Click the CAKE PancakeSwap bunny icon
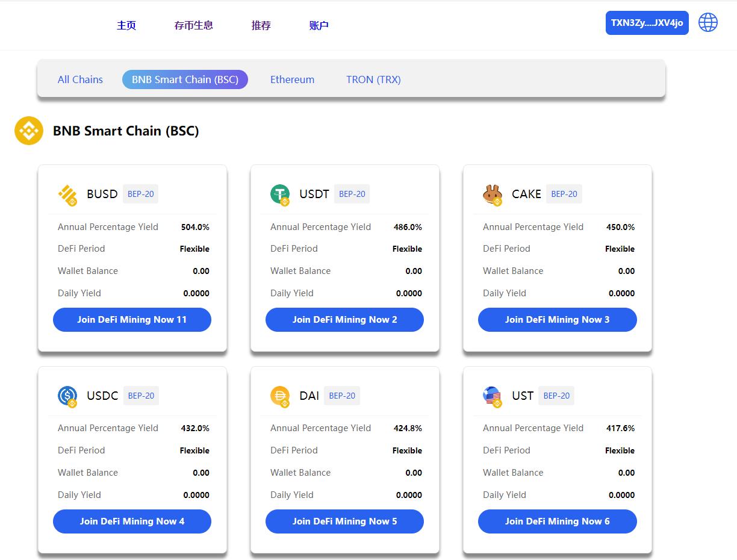This screenshot has width=737, height=560. (x=493, y=194)
